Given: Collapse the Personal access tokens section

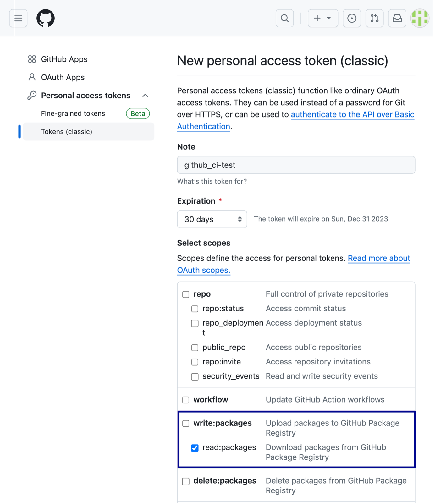Looking at the screenshot, I should (x=145, y=96).
